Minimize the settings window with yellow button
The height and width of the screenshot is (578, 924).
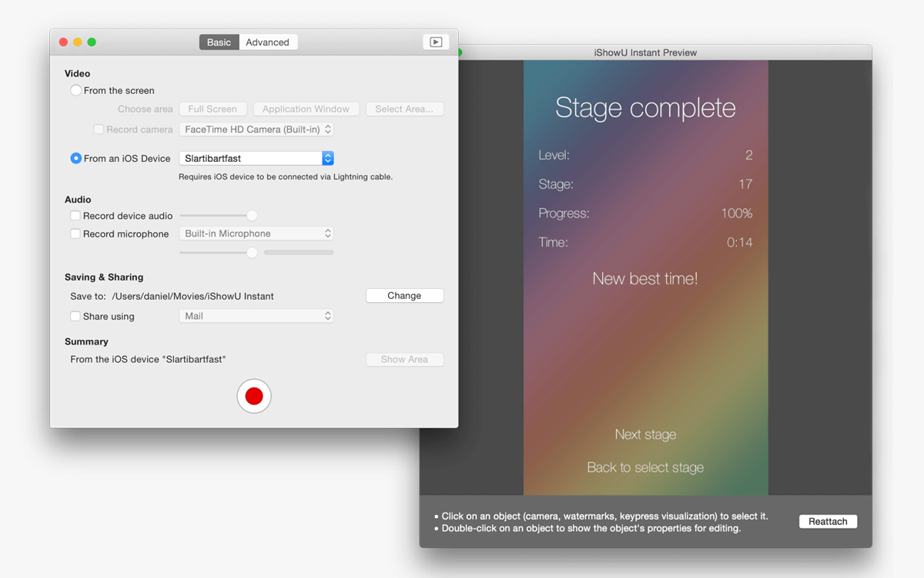pos(78,42)
